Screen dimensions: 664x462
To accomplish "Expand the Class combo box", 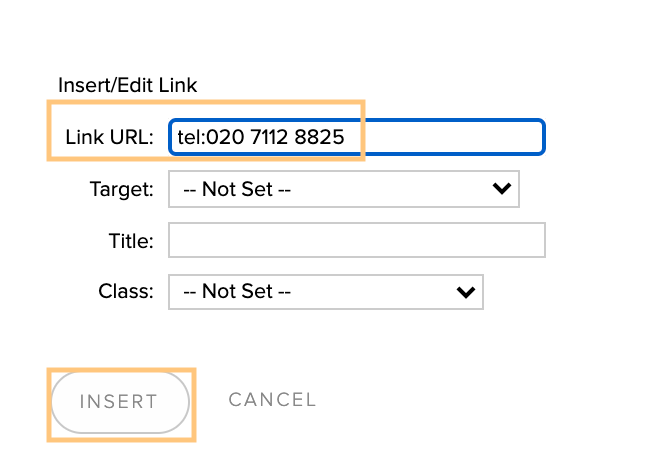I will (326, 292).
